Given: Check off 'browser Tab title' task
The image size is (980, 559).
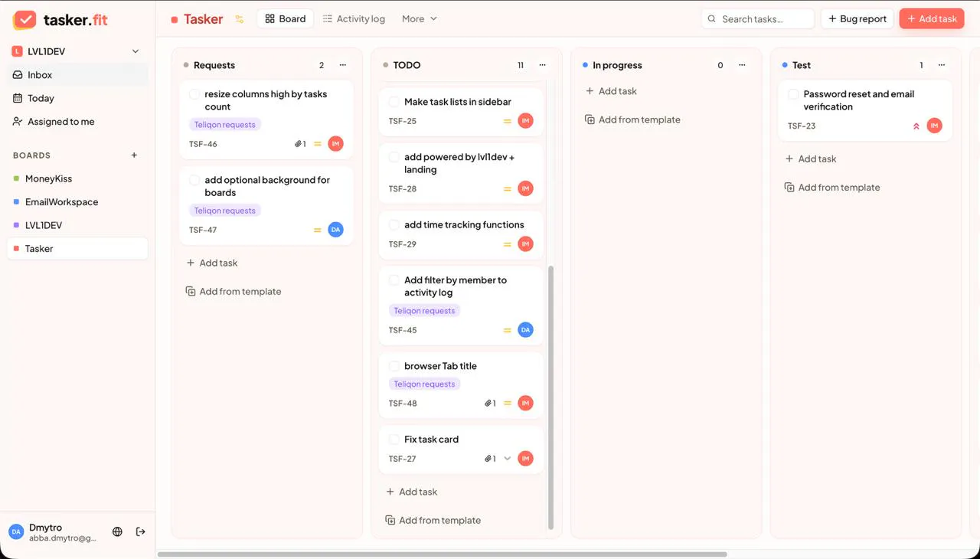Looking at the screenshot, I should [x=394, y=366].
